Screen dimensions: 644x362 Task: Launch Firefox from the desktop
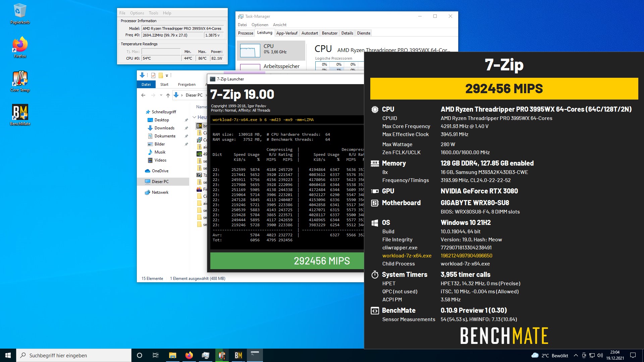coord(20,48)
